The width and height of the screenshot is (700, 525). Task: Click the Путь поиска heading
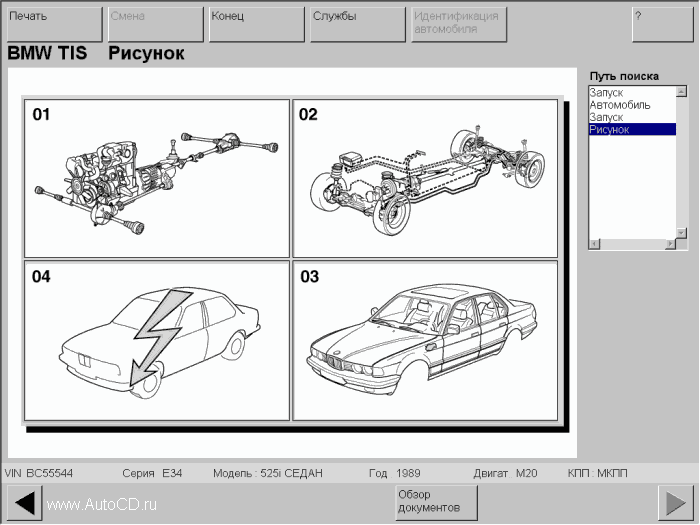tap(624, 76)
